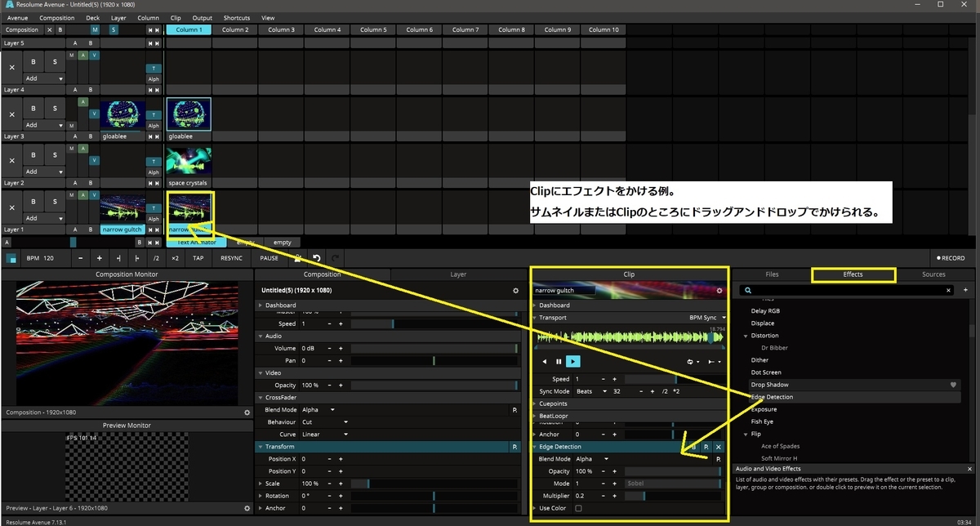Open Layer 1 Add blend mode dropdown
The width and height of the screenshot is (980, 526).
pyautogui.click(x=43, y=218)
